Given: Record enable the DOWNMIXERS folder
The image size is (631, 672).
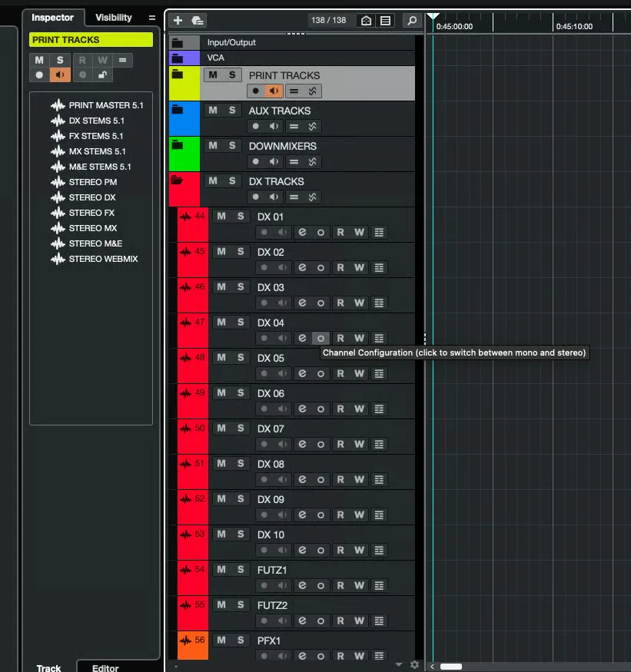Looking at the screenshot, I should (256, 161).
